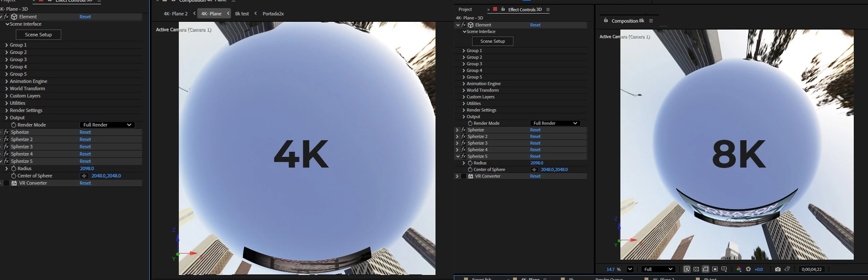868x280 pixels.
Task: Open Render Mode dropdown in left panel
Action: click(107, 125)
